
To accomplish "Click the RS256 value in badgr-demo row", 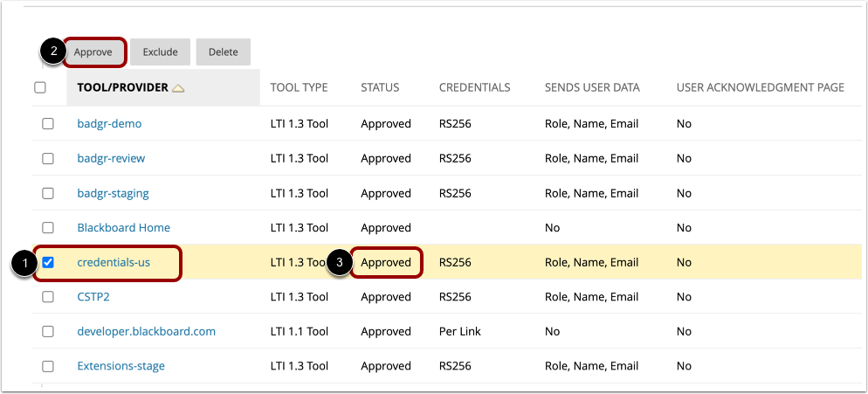I will (x=455, y=123).
